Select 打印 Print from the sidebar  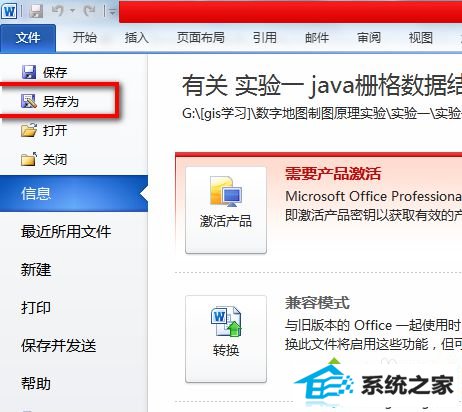pyautogui.click(x=36, y=307)
